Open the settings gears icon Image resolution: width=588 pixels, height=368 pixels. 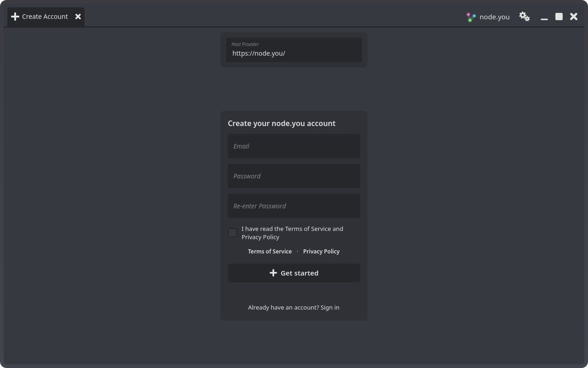525,17
